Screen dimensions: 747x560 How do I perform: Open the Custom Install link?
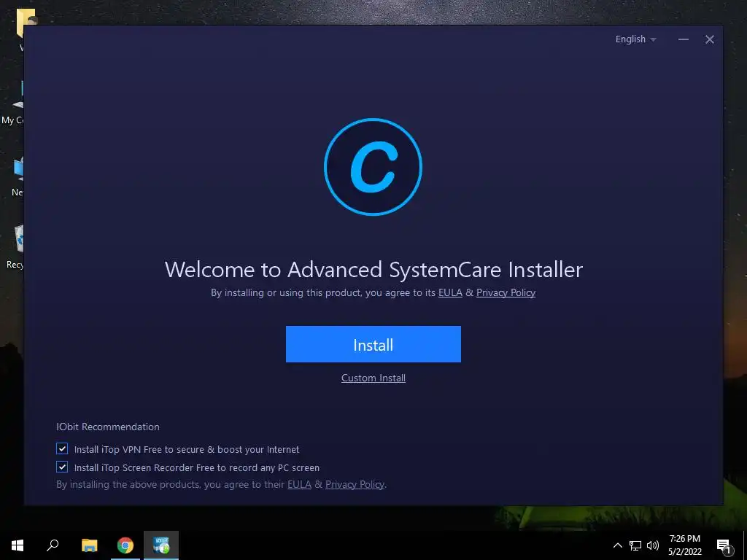pos(373,378)
